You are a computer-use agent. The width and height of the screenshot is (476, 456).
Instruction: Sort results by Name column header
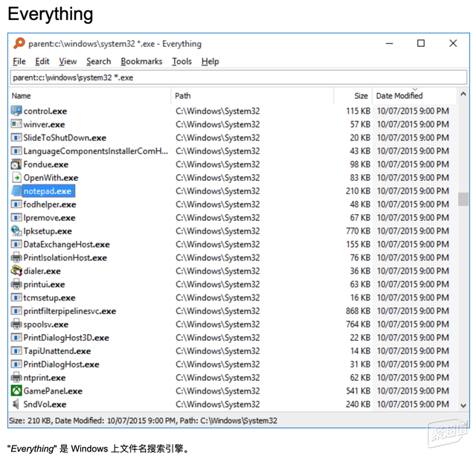coord(90,96)
